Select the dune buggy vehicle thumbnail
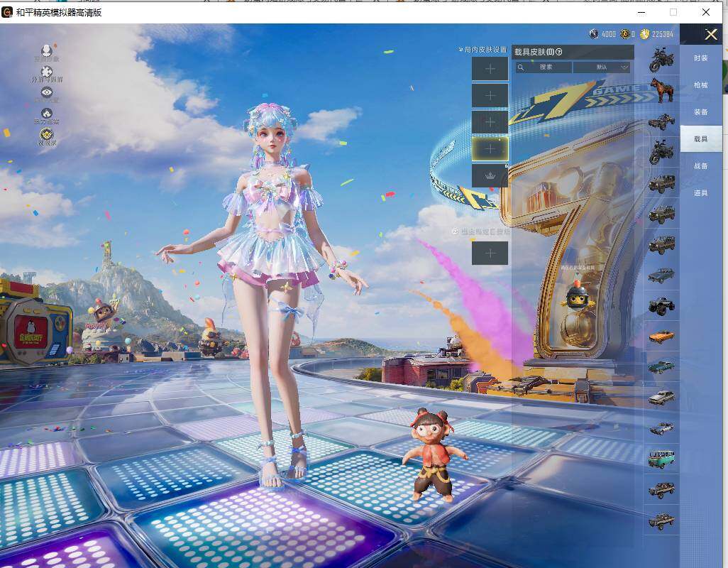The width and height of the screenshot is (728, 568). click(661, 121)
